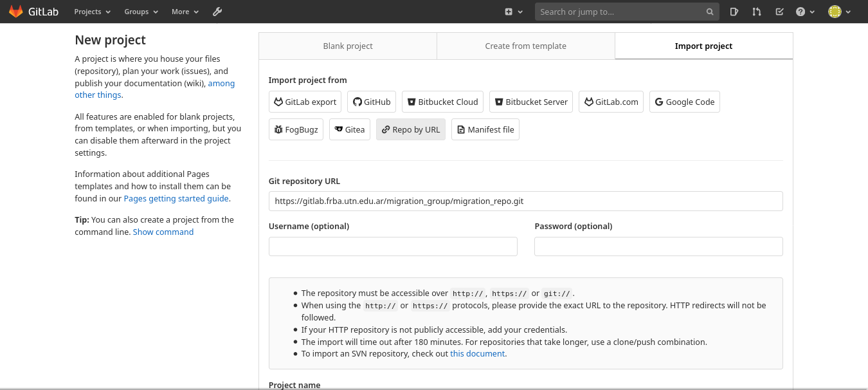Image resolution: width=868 pixels, height=390 pixels.
Task: Choose GitLab.com import source
Action: coord(611,102)
